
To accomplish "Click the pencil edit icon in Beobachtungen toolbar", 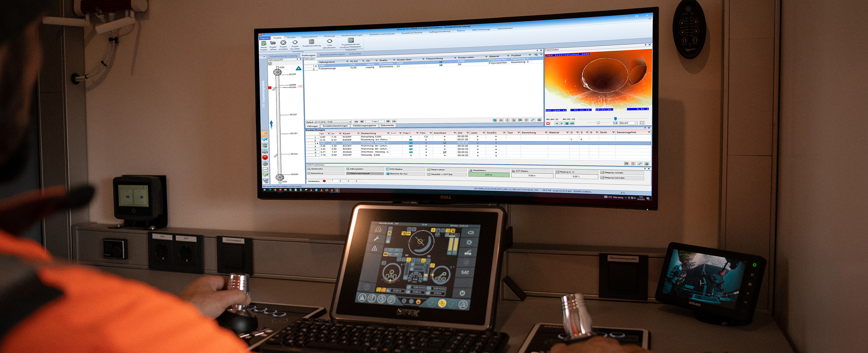I will click(640, 164).
